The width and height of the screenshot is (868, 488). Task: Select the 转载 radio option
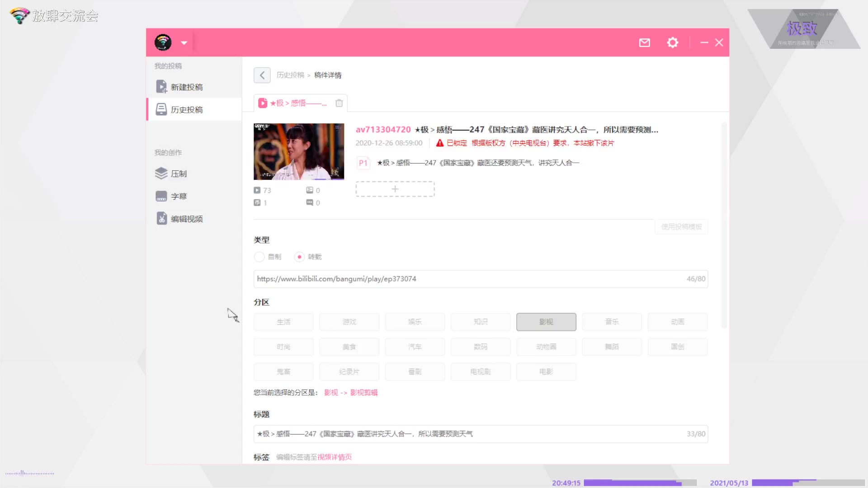pyautogui.click(x=299, y=257)
